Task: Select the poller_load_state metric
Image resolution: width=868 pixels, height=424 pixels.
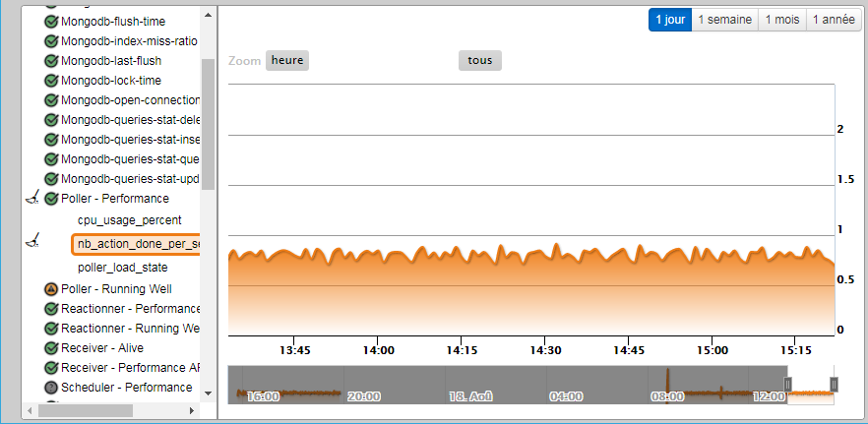Action: pyautogui.click(x=122, y=268)
